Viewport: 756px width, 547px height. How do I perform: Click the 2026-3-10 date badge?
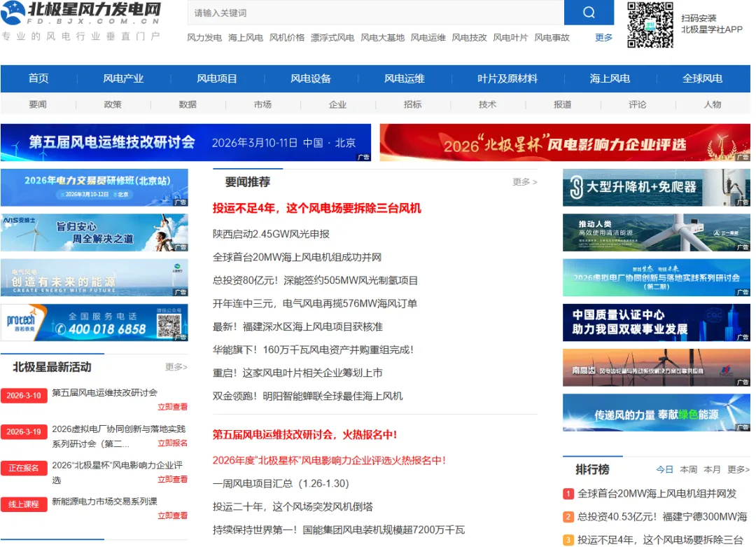tap(24, 396)
